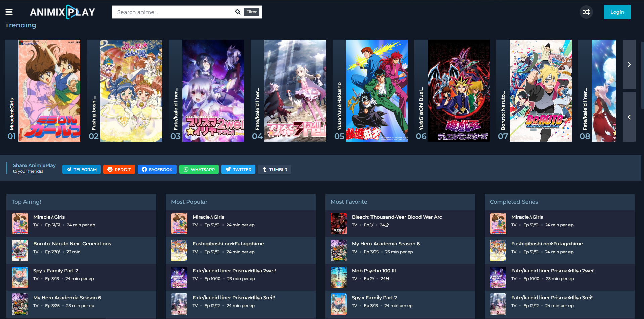Image resolution: width=644 pixels, height=319 pixels.
Task: Open Prisma Illya 3rei!! in Completed Series
Action: [552, 298]
